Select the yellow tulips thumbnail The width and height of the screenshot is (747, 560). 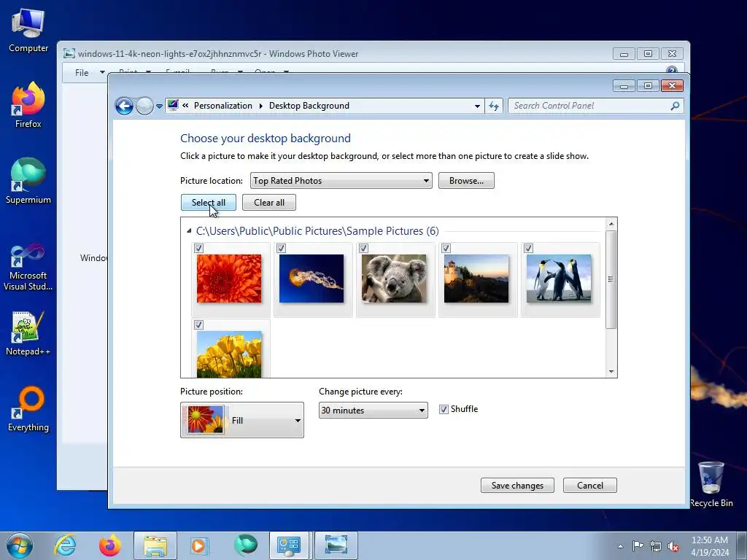click(x=229, y=354)
